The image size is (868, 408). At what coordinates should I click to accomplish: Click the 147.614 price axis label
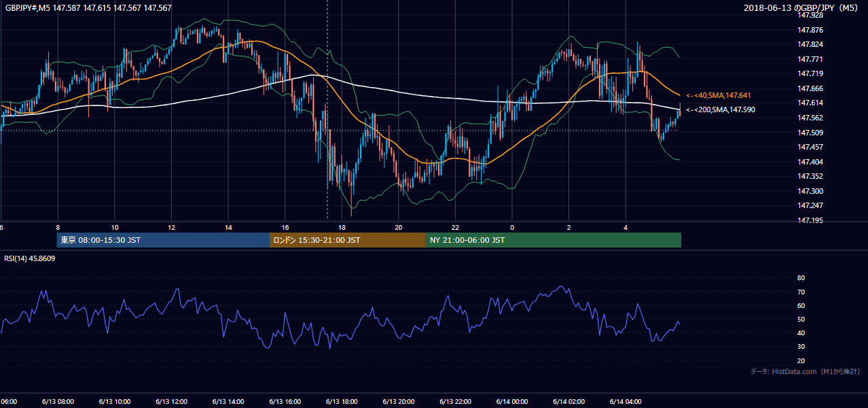[810, 103]
